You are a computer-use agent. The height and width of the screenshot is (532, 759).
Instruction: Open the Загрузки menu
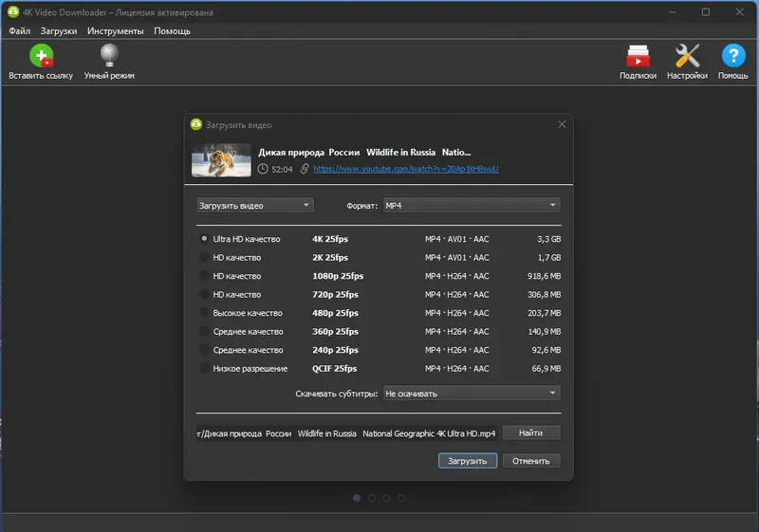tap(59, 31)
